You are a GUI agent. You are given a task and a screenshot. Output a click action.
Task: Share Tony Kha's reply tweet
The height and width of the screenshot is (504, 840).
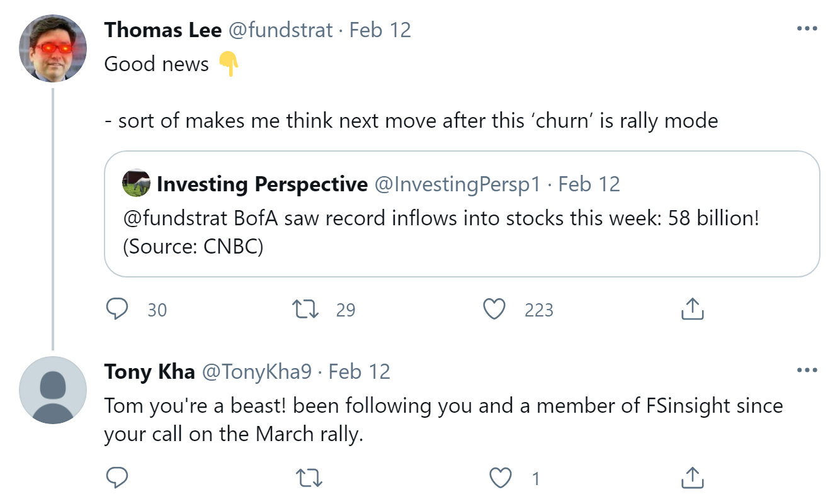pos(692,478)
